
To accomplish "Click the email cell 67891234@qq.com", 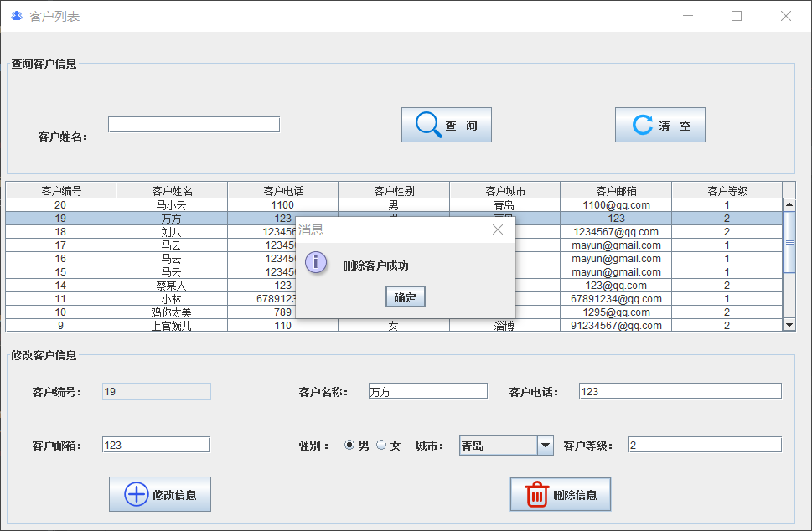I will click(616, 299).
